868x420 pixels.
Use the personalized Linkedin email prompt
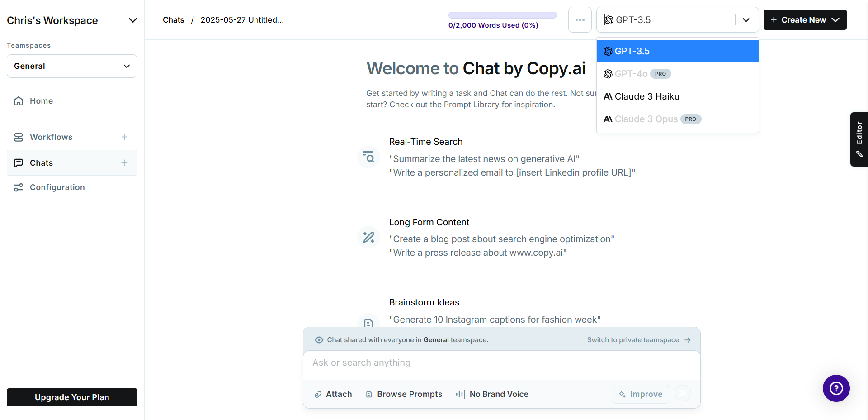coord(512,172)
